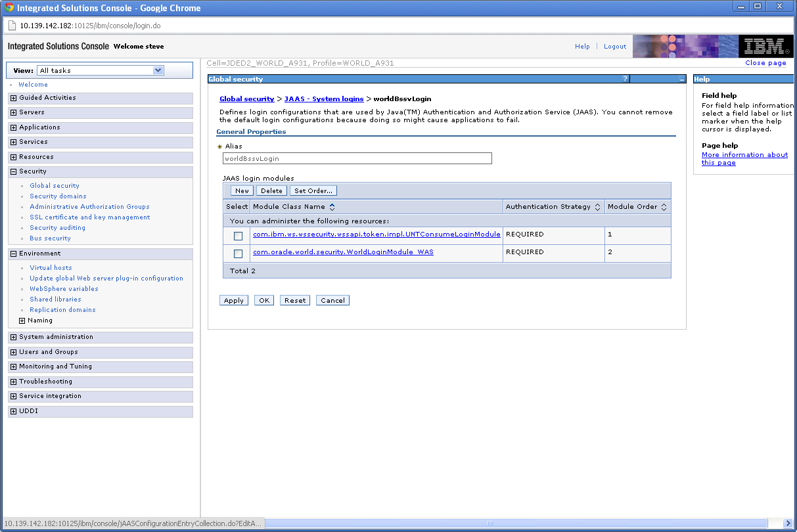The height and width of the screenshot is (532, 797).
Task: Click the IBM logo
Action: [765, 47]
